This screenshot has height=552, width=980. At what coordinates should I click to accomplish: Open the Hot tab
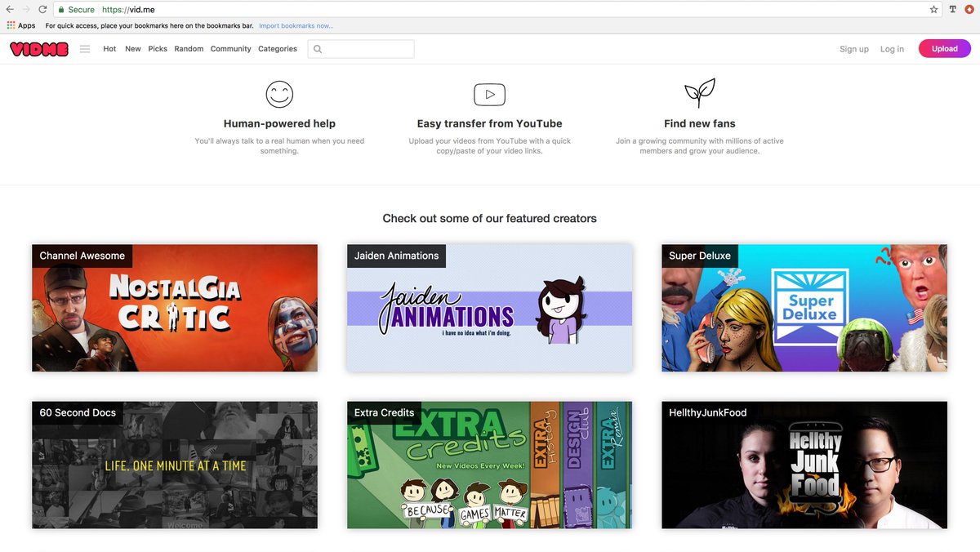109,49
